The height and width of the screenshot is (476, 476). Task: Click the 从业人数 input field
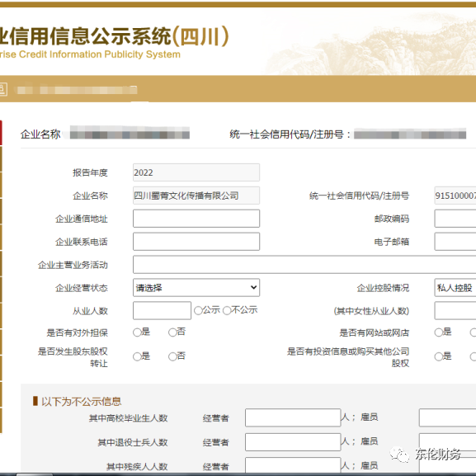(162, 310)
